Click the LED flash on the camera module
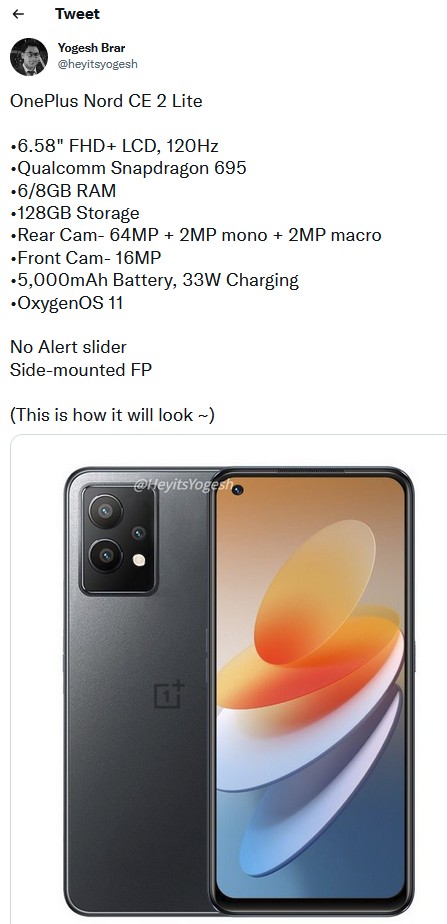The height and width of the screenshot is (924, 447). [139, 560]
